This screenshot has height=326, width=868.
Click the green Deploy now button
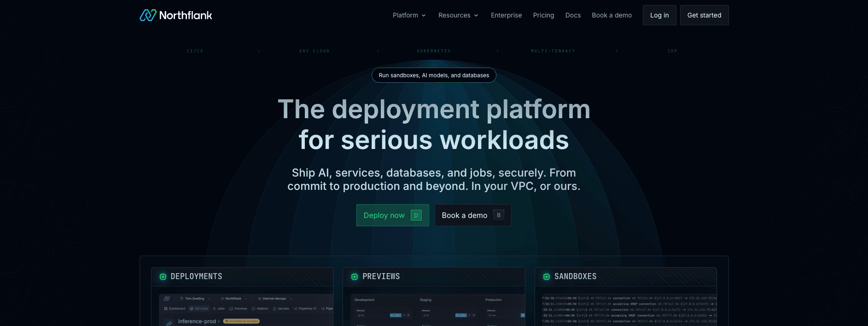click(393, 215)
